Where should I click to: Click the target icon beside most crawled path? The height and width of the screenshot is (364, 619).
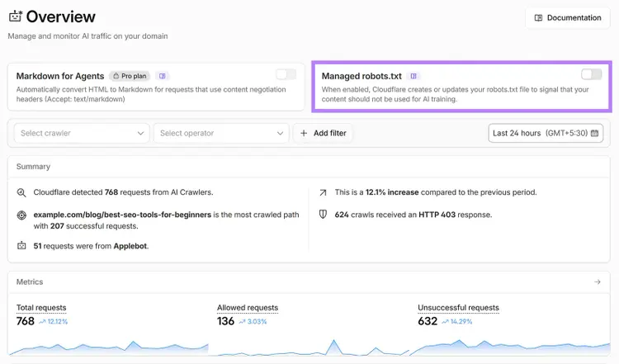tap(21, 215)
